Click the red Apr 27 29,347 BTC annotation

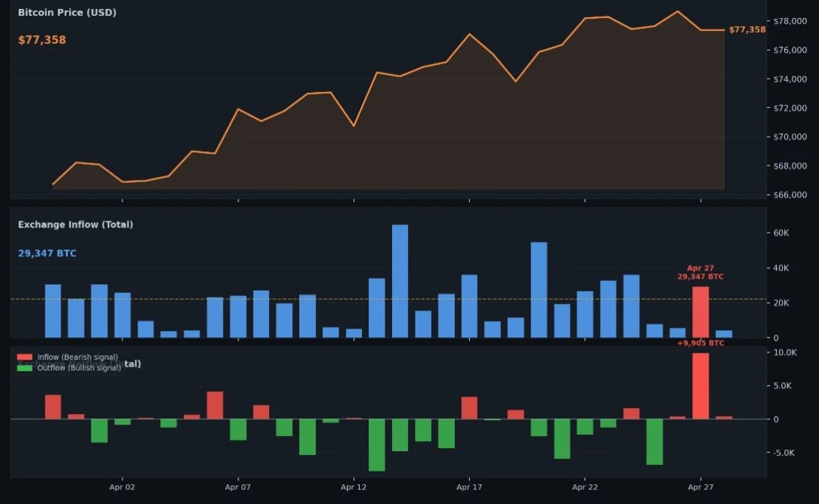[x=700, y=272]
